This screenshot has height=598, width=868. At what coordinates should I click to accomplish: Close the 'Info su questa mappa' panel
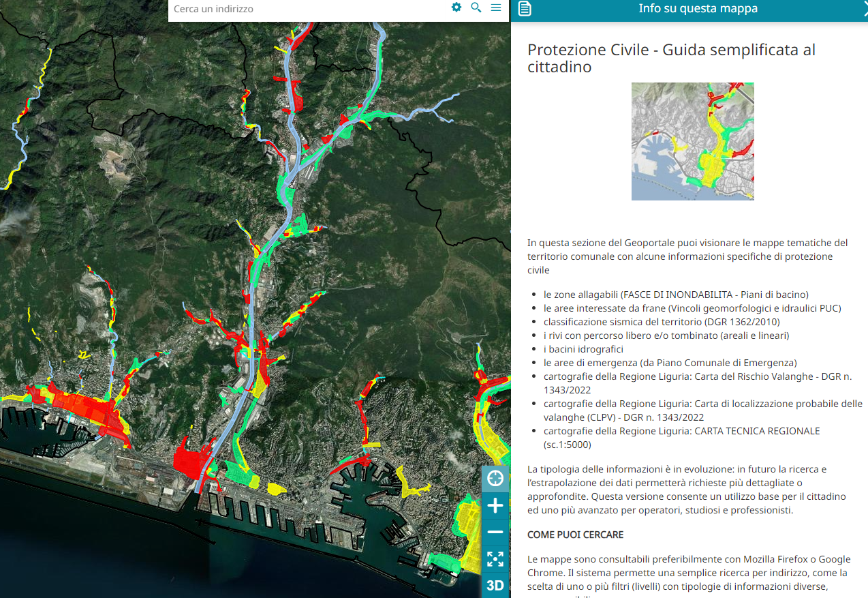pyautogui.click(x=863, y=8)
